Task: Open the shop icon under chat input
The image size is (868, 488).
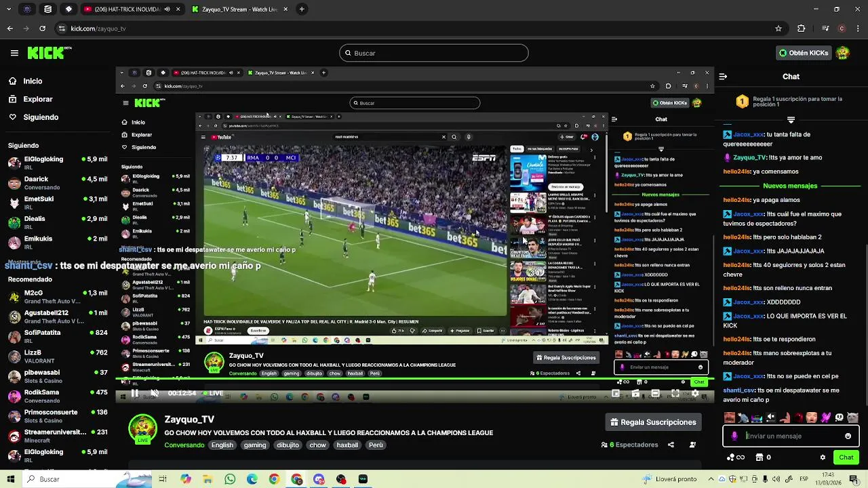Action: point(759,457)
